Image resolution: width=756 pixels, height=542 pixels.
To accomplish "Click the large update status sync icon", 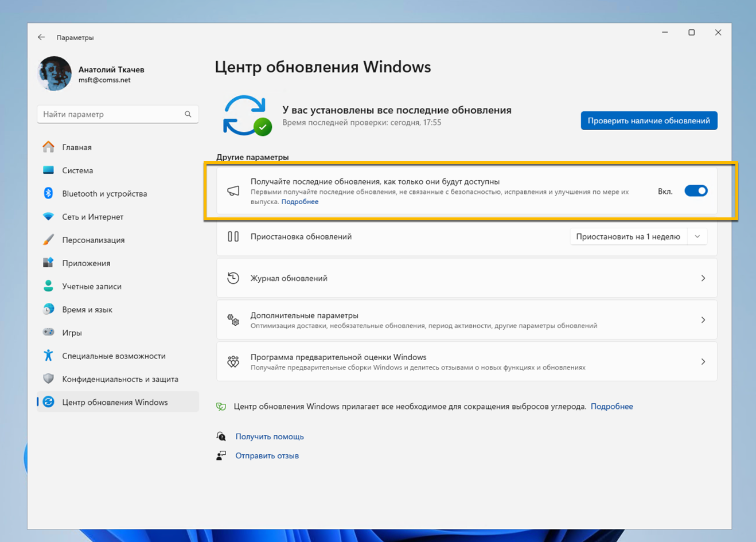I will [247, 115].
